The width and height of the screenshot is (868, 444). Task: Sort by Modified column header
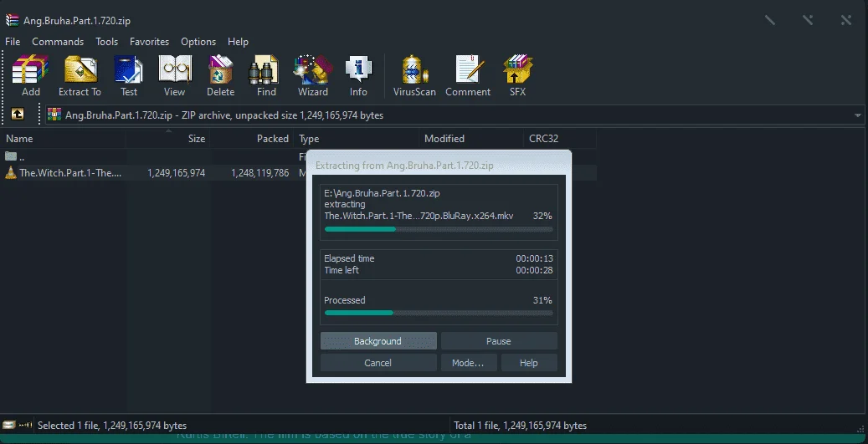(471, 139)
